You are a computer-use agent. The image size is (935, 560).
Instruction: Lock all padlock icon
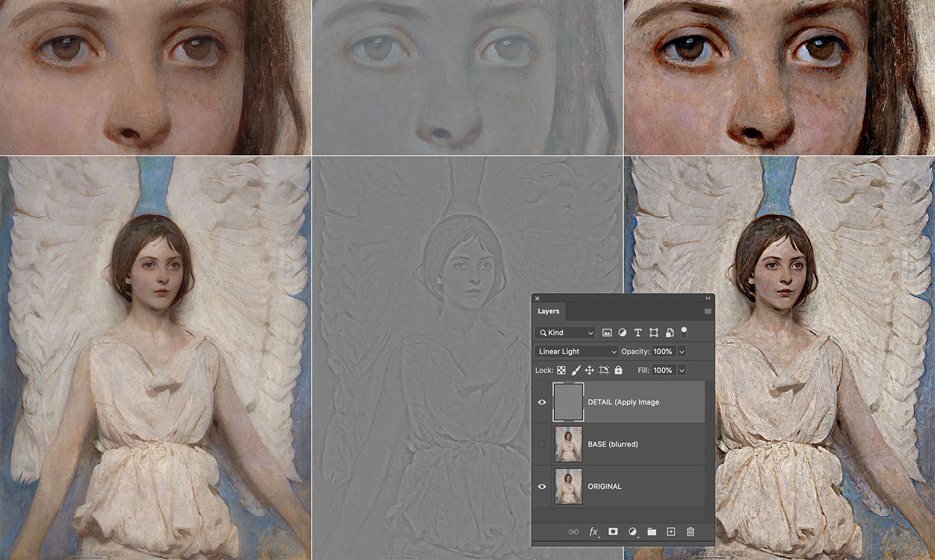(x=618, y=370)
